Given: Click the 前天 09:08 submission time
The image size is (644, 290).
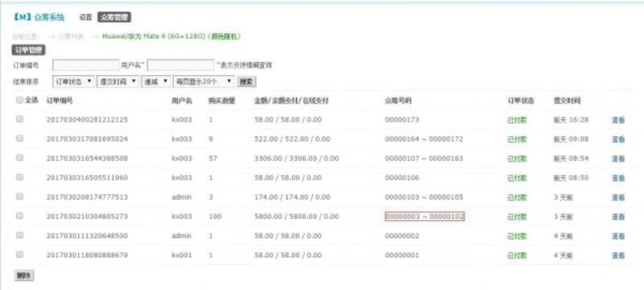Looking at the screenshot, I should (x=571, y=139).
